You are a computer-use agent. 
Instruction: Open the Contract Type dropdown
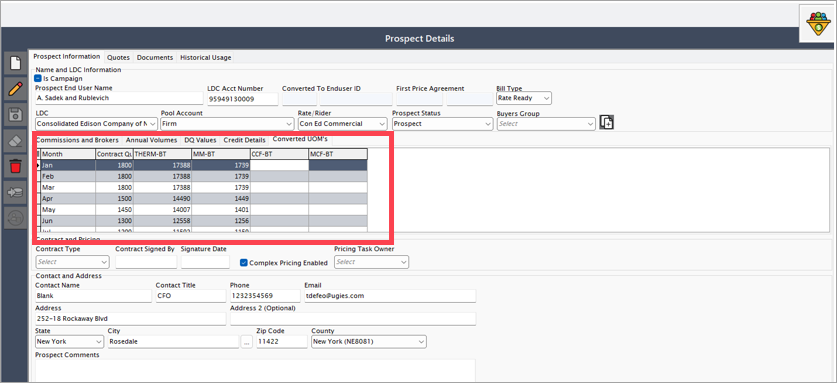tap(73, 262)
